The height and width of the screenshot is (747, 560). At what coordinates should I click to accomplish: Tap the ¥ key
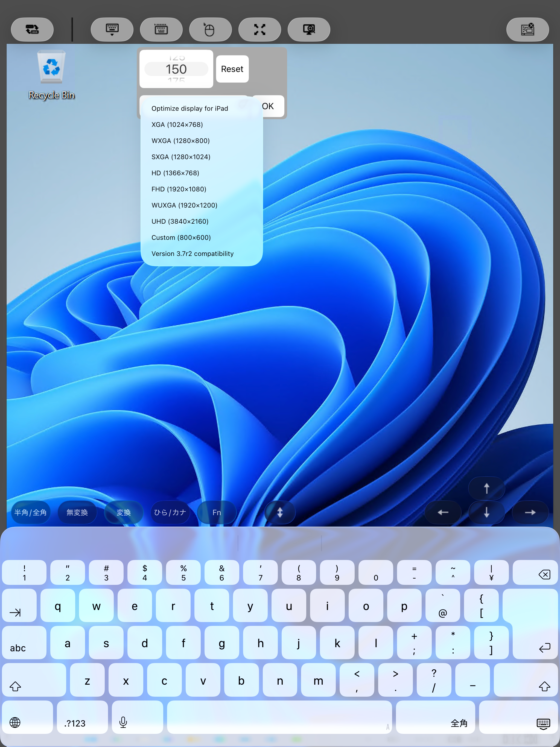pos(491,572)
